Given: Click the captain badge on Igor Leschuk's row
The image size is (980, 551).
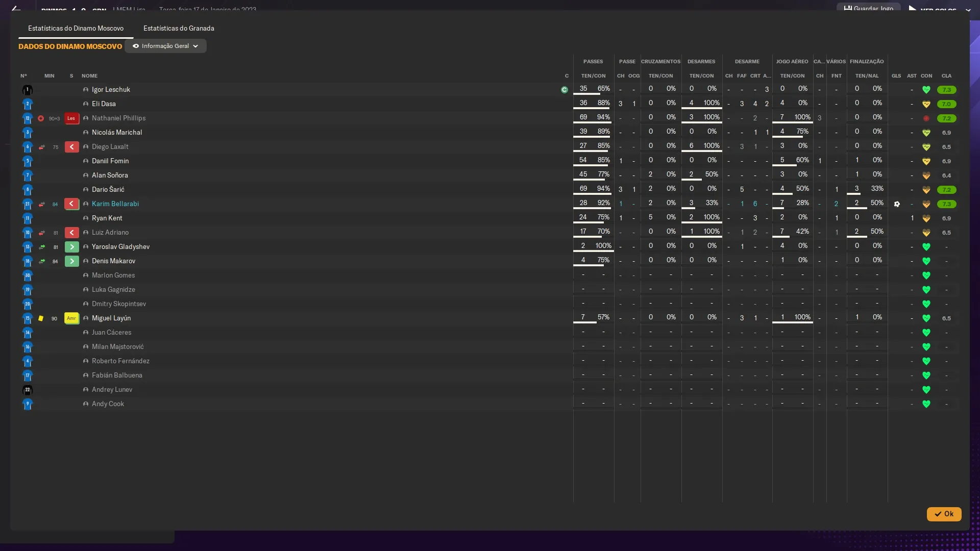Looking at the screenshot, I should pyautogui.click(x=564, y=90).
